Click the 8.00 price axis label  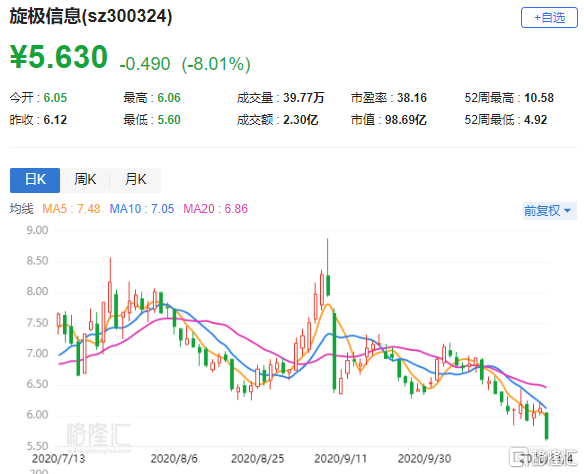coord(37,292)
